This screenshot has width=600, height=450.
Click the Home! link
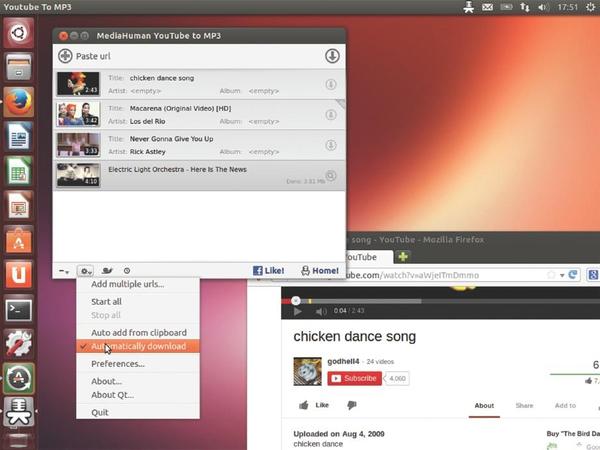tap(320, 271)
